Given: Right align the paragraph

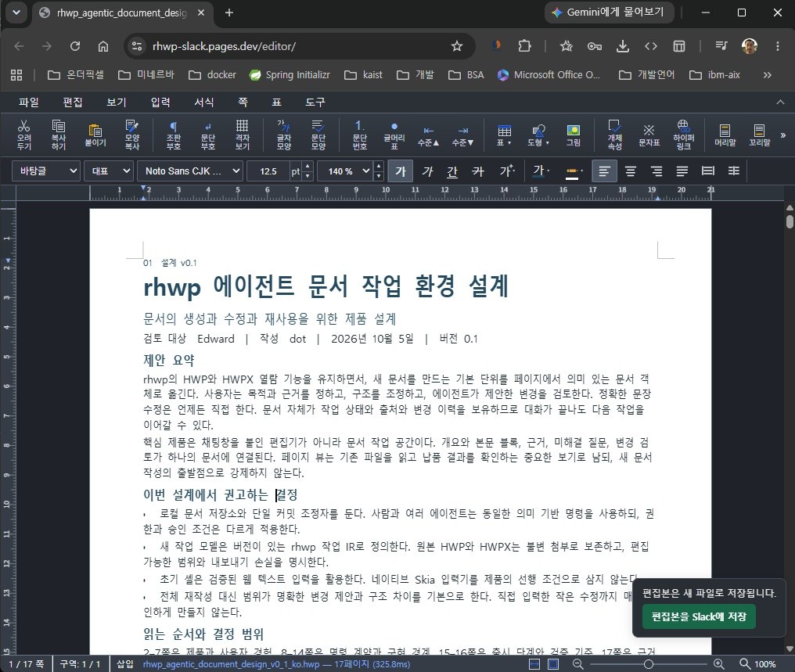Looking at the screenshot, I should [x=656, y=171].
